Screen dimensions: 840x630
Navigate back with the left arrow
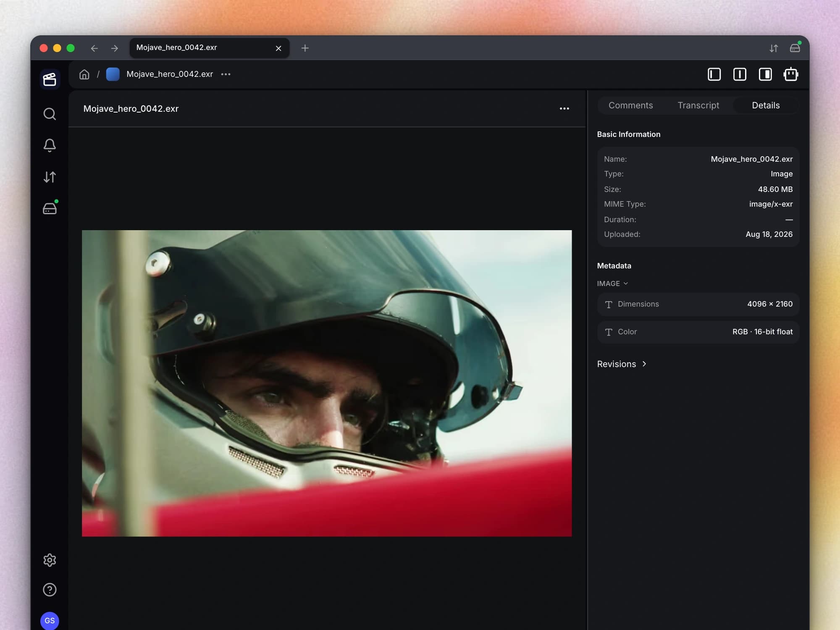(x=94, y=48)
